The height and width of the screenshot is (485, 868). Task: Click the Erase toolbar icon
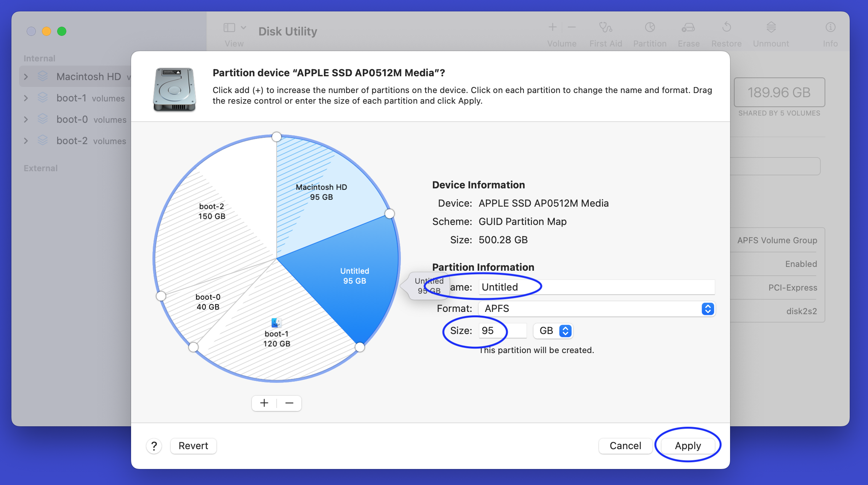coord(688,27)
